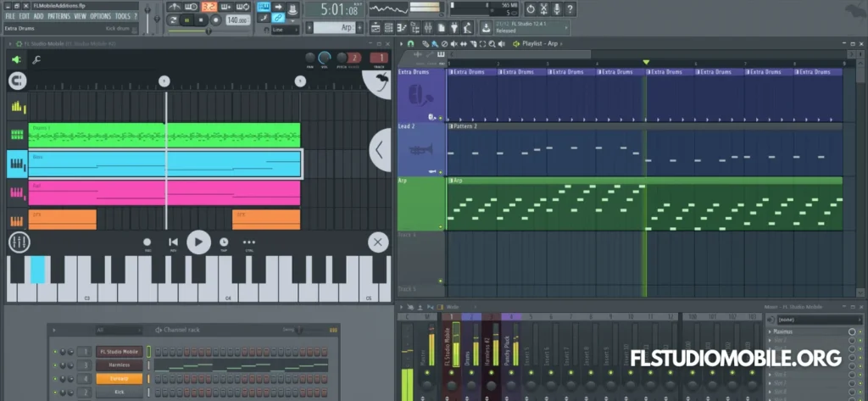
Task: Select the slip tool in Playlist
Action: click(464, 44)
